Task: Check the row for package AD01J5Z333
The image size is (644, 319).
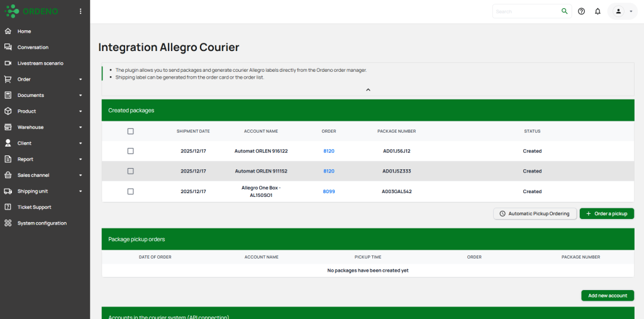Action: point(131,171)
